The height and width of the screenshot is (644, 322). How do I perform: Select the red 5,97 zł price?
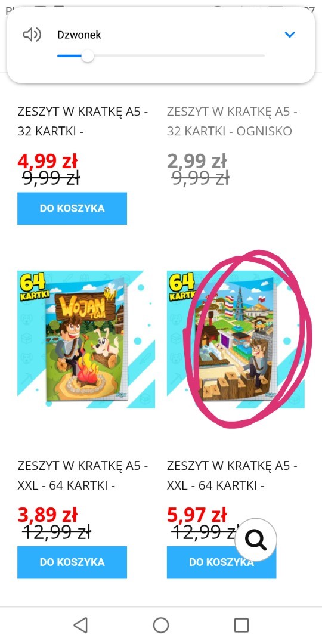point(197,515)
